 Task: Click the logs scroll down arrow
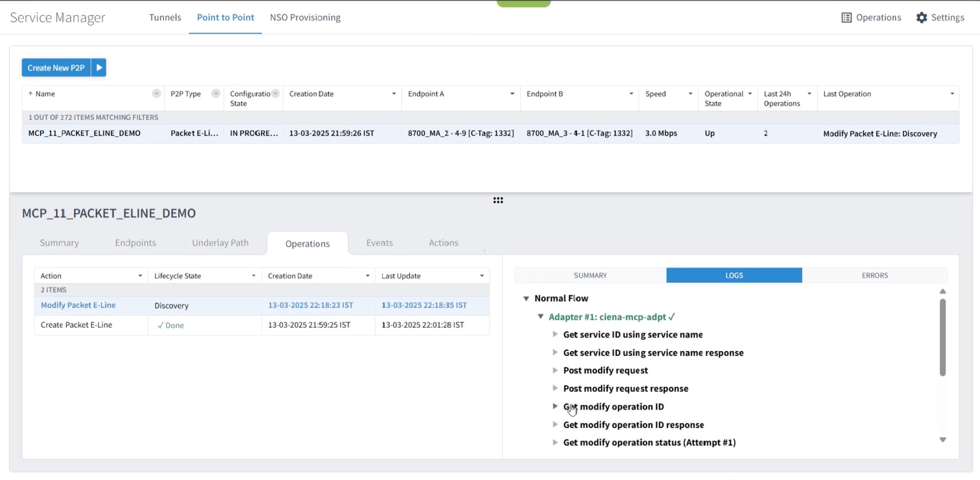943,440
